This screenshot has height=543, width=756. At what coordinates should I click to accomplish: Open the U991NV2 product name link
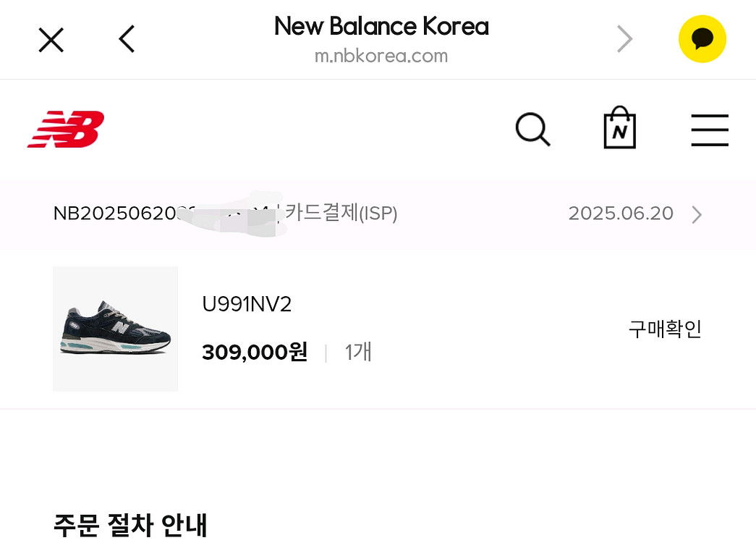[x=247, y=304]
